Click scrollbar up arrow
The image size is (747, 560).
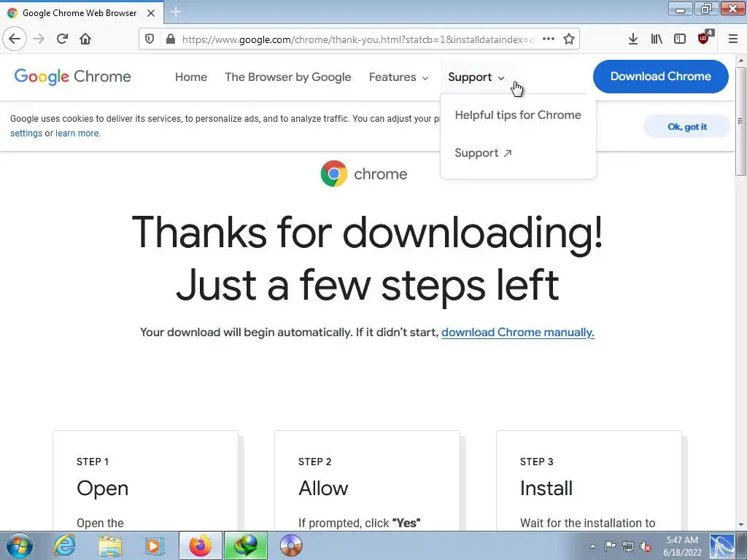click(741, 61)
